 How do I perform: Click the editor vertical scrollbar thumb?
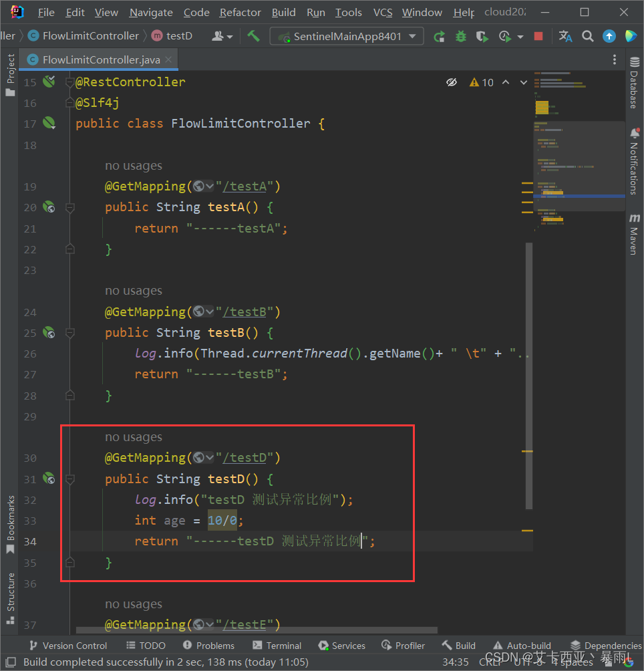coord(529,376)
